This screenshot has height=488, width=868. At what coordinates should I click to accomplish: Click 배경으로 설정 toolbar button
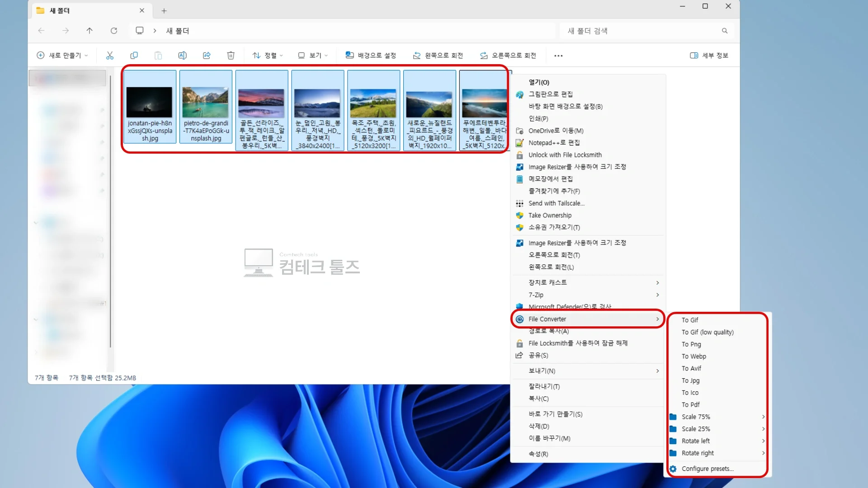click(x=371, y=55)
